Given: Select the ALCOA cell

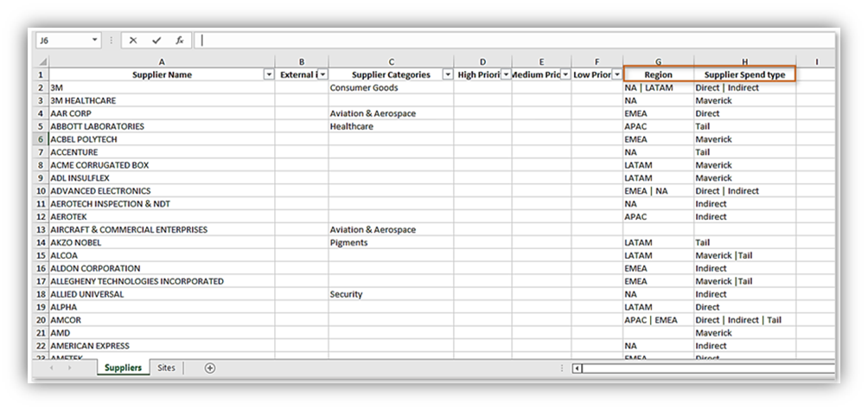Looking at the screenshot, I should [163, 255].
